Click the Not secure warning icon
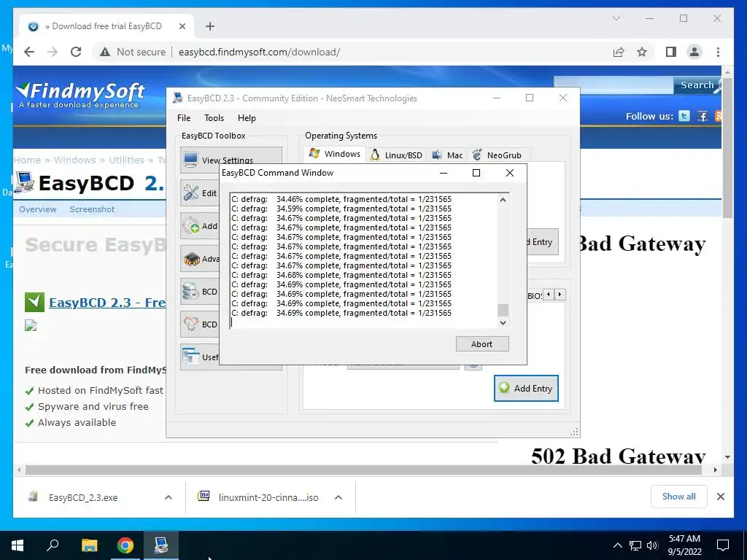 point(105,52)
